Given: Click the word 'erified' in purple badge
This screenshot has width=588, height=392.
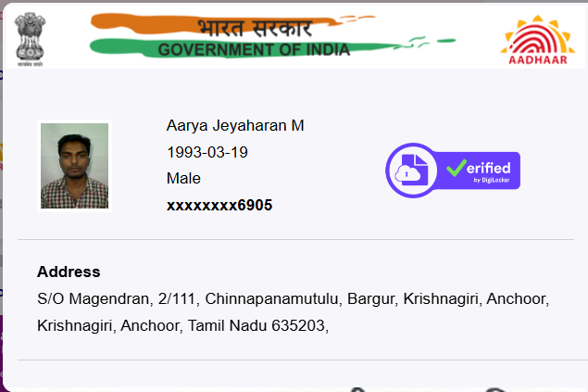Looking at the screenshot, I should pyautogui.click(x=489, y=168).
